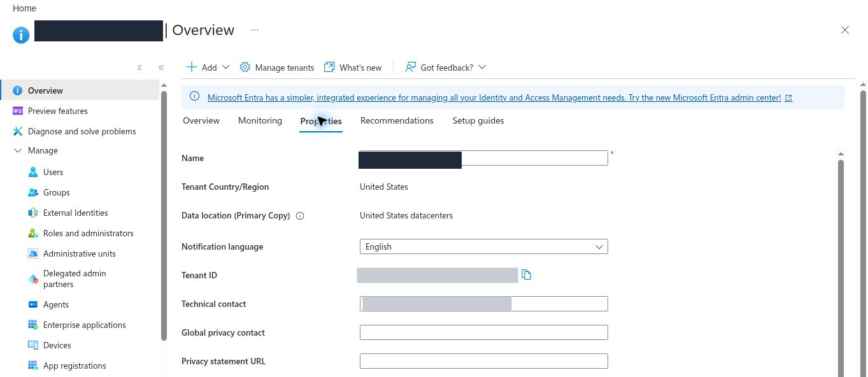Click the Properties pane vertical scrollbar
This screenshot has height=377, width=868.
click(841, 267)
